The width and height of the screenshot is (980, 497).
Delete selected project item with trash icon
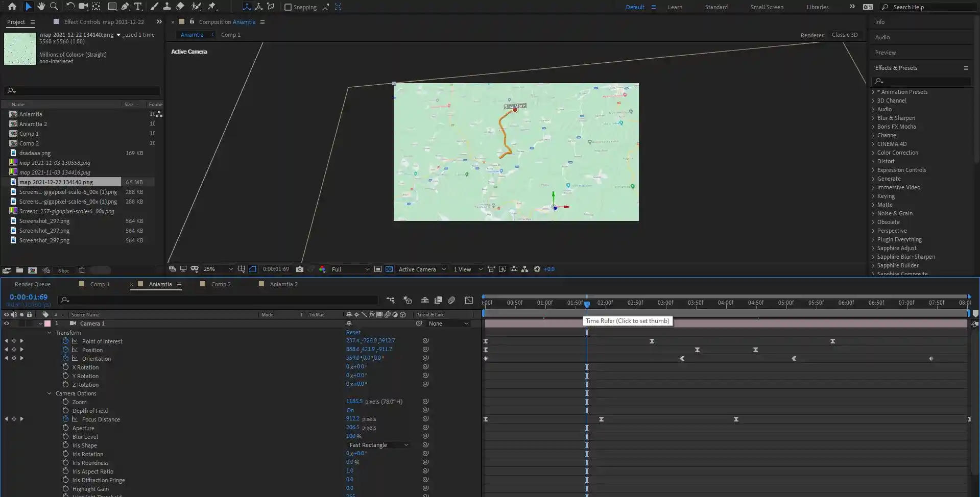82,270
